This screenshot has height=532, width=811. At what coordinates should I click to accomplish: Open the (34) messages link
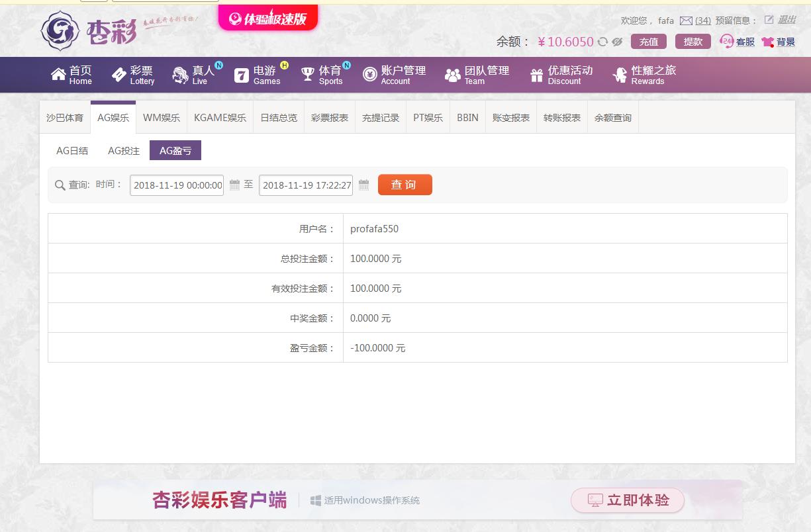(x=703, y=21)
